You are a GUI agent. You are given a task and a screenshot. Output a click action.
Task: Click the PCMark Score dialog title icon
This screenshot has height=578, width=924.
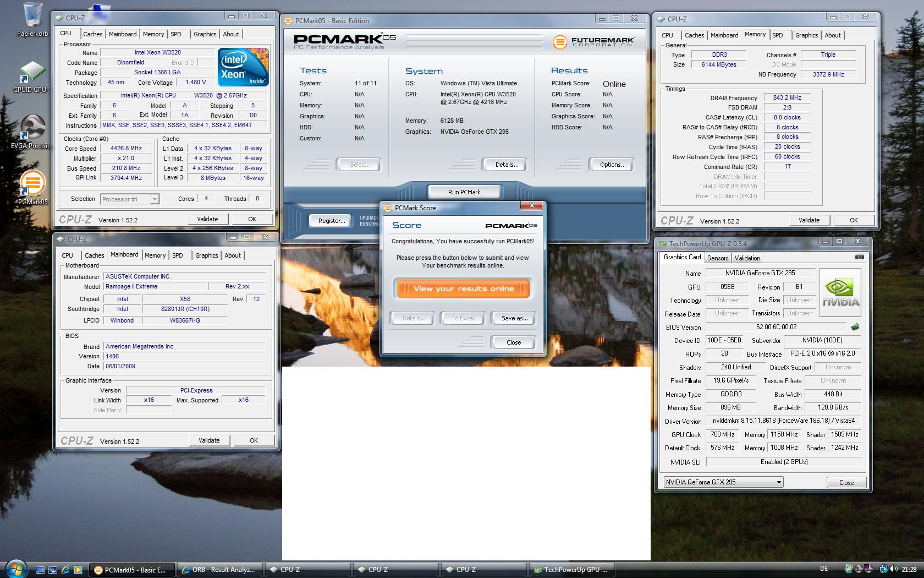[388, 208]
